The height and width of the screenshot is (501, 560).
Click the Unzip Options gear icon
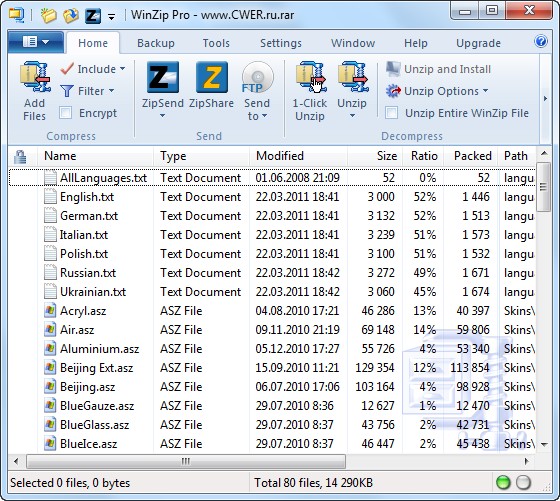pos(393,91)
